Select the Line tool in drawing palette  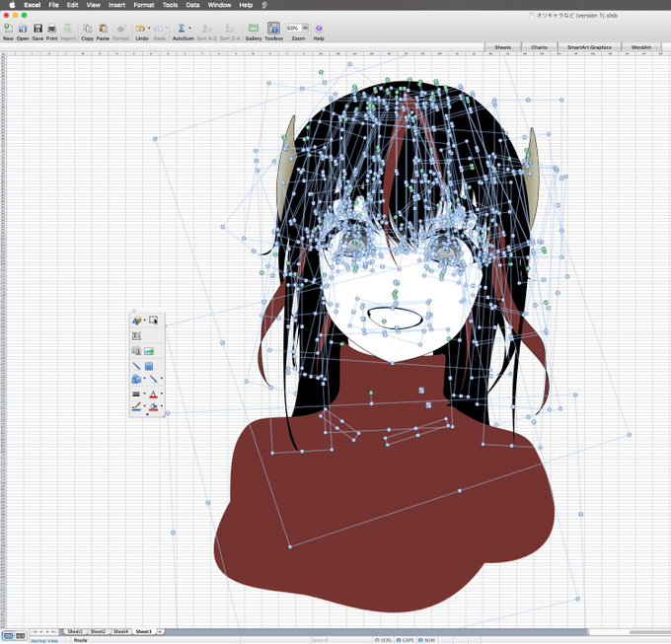(136, 366)
